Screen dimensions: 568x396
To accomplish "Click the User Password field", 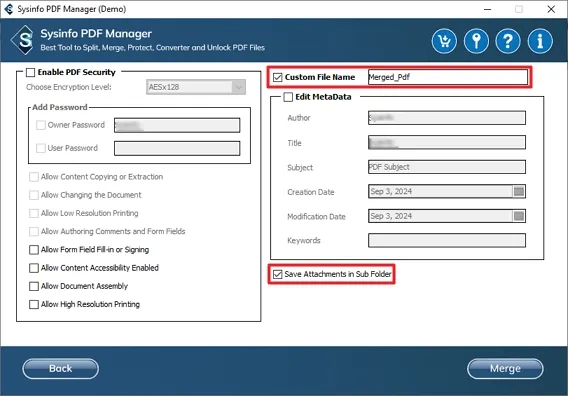I will coord(177,149).
